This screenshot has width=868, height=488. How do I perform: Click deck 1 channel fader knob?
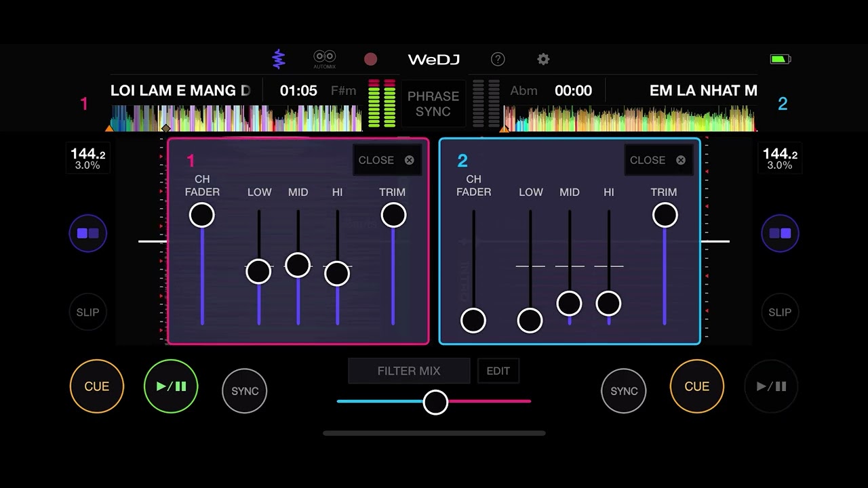[202, 216]
